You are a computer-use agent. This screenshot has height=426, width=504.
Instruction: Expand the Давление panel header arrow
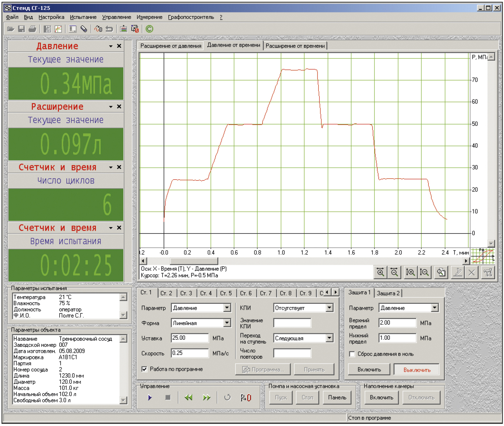pyautogui.click(x=111, y=46)
